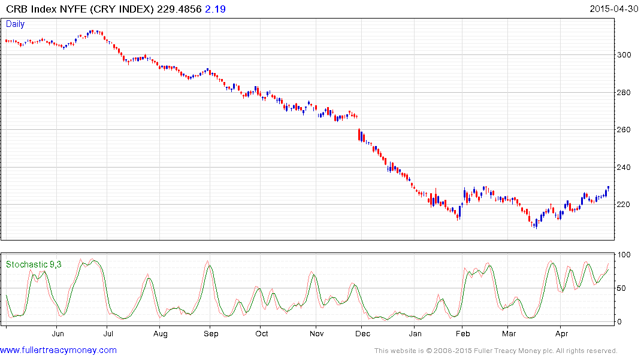Click the 300 price axis label
This screenshot has width=644, height=359.
pyautogui.click(x=625, y=55)
